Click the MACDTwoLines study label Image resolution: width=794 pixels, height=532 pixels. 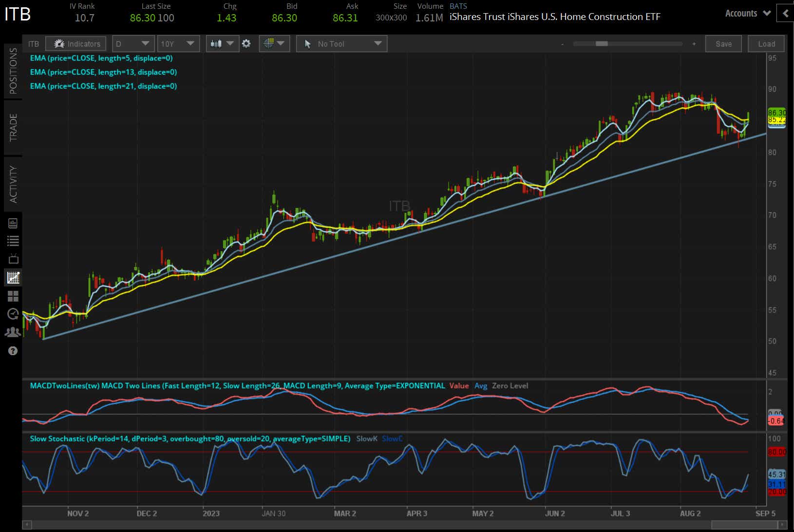(x=238, y=386)
